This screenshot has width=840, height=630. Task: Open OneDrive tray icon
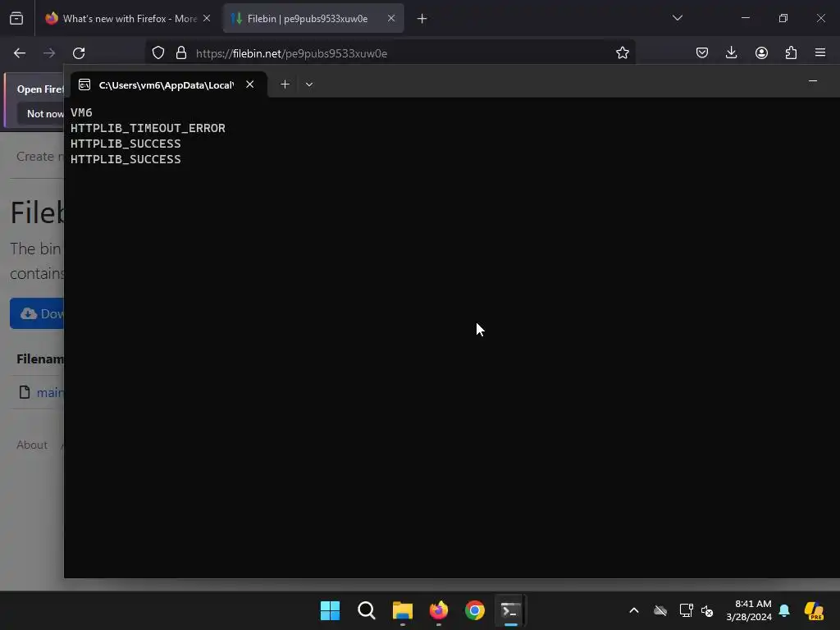[x=660, y=610]
